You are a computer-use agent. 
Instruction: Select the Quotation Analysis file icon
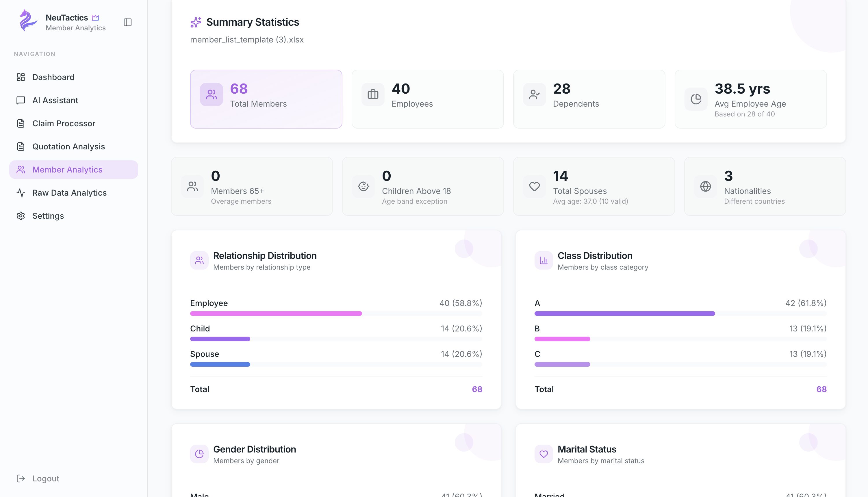[21, 146]
